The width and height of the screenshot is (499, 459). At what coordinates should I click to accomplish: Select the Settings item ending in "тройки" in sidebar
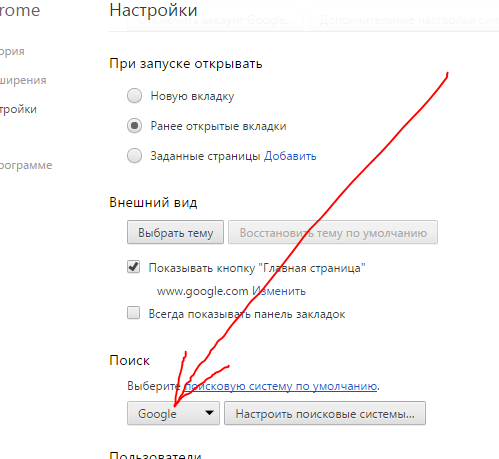(18, 109)
